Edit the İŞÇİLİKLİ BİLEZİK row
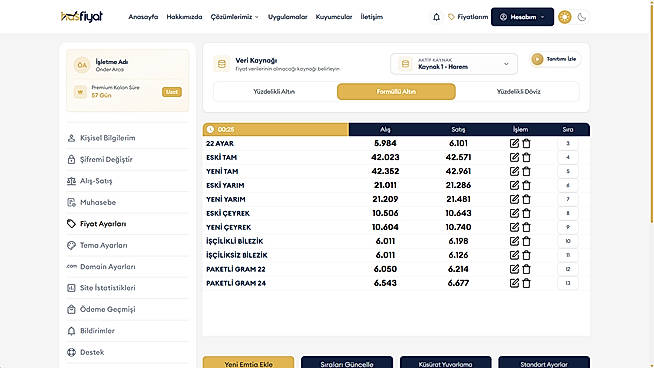Screen dimensions: 654x368 [x=514, y=241]
